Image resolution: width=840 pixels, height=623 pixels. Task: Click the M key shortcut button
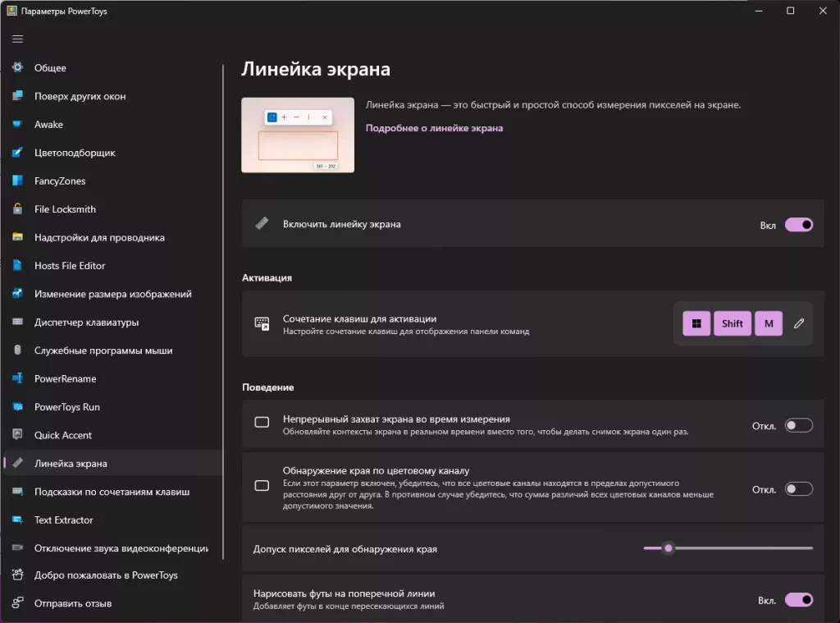pos(769,323)
